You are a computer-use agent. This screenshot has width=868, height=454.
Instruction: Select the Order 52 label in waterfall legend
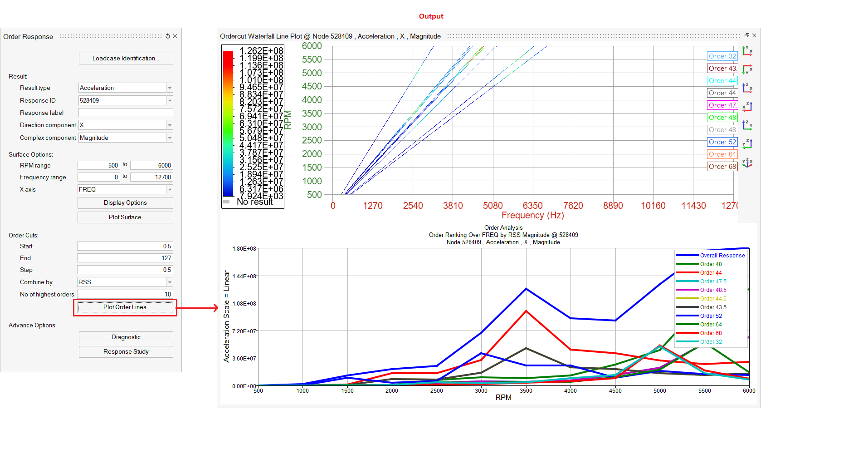(x=722, y=142)
